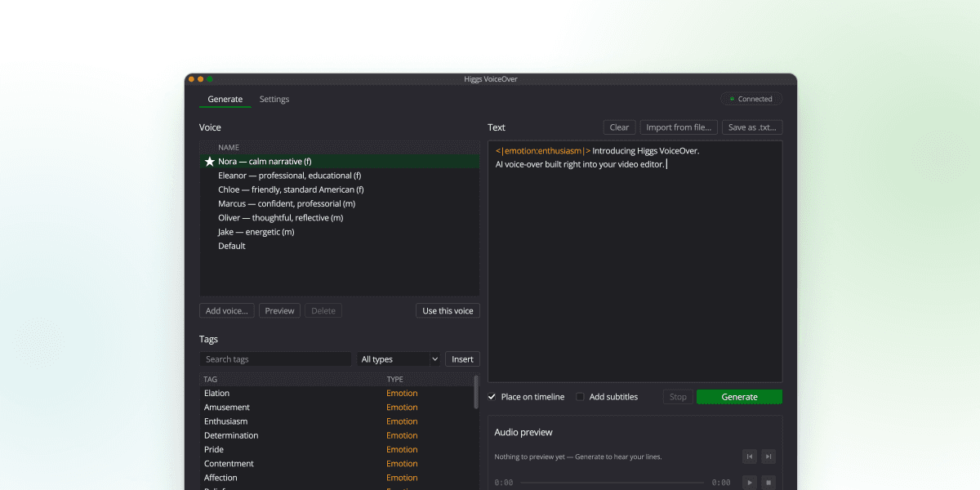Select the Contentment tag row
This screenshot has width=980, height=490.
(336, 464)
